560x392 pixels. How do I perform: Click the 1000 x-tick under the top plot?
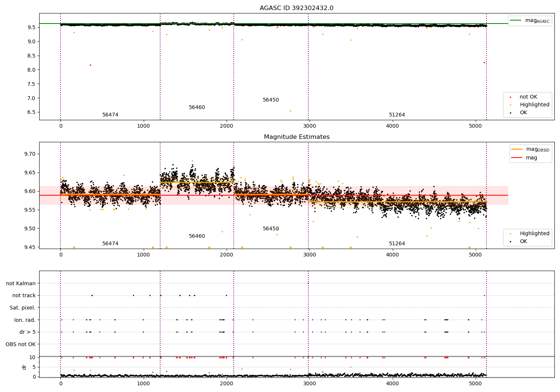point(143,126)
